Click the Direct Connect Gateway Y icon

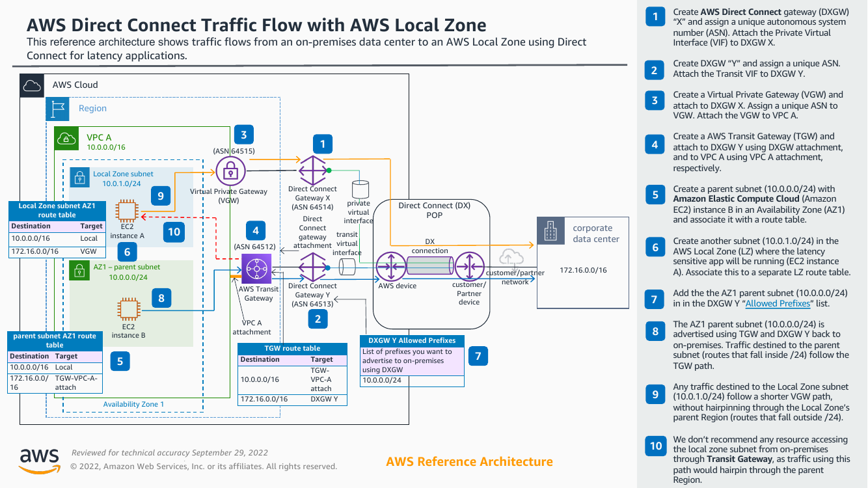[x=312, y=267]
